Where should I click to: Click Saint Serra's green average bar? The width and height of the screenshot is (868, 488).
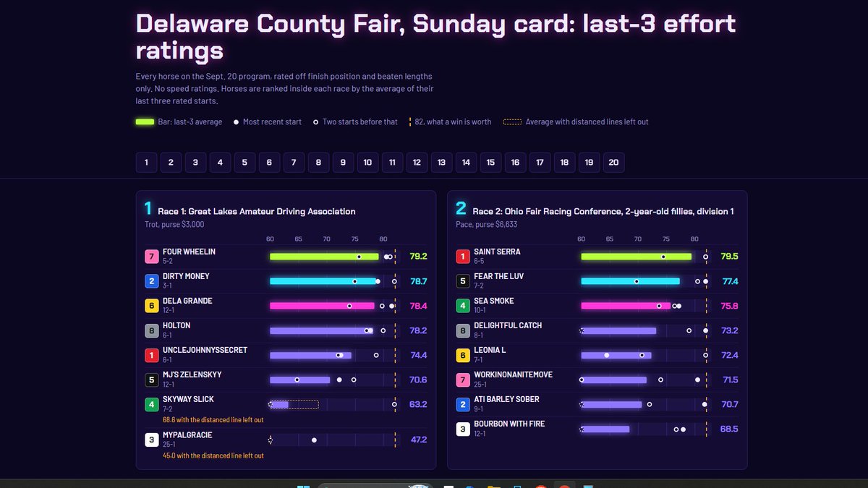pyautogui.click(x=637, y=257)
